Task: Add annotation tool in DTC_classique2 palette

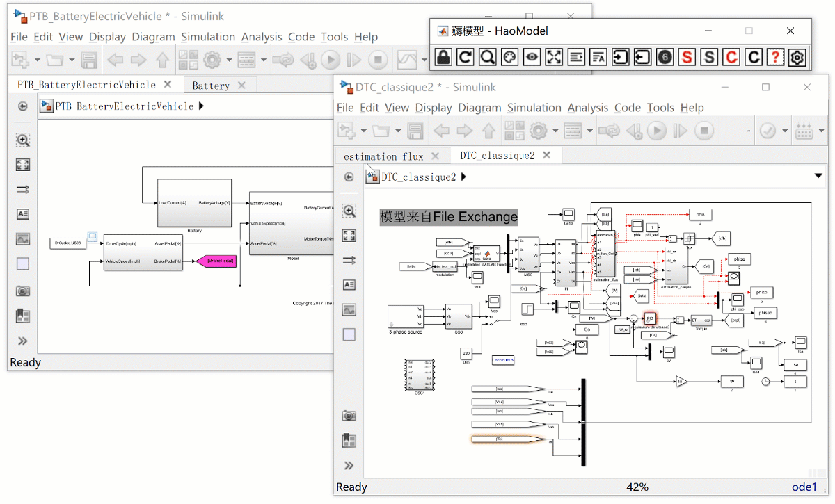Action: 349,285
